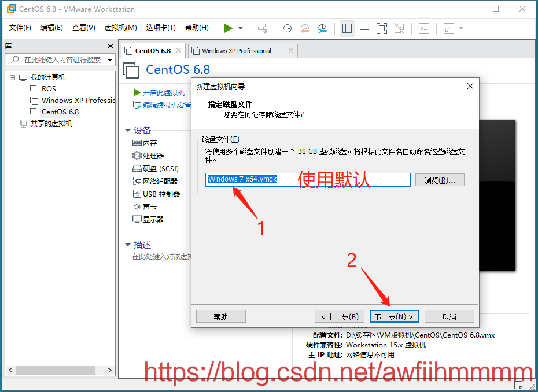The height and width of the screenshot is (392, 538).
Task: Enter full screen mode icon
Action: pyautogui.click(x=382, y=28)
